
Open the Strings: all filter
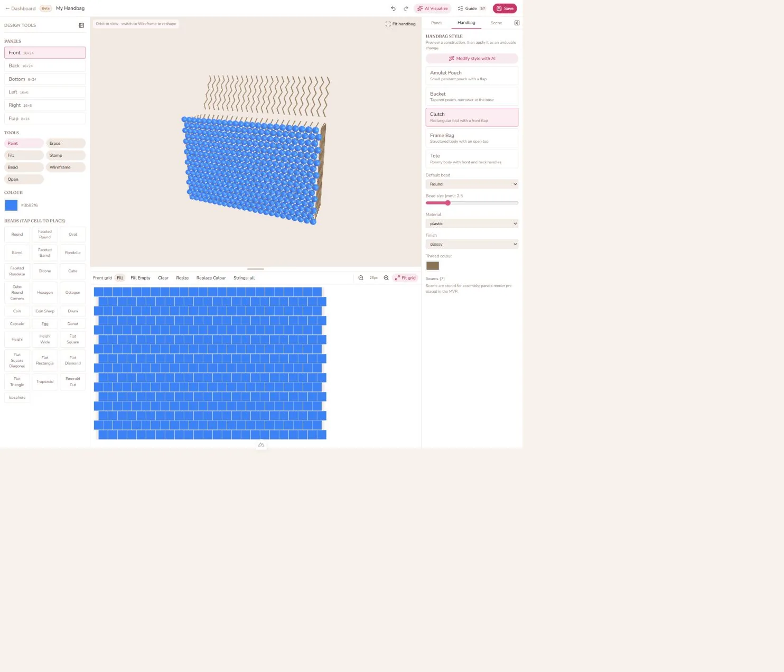click(x=244, y=278)
